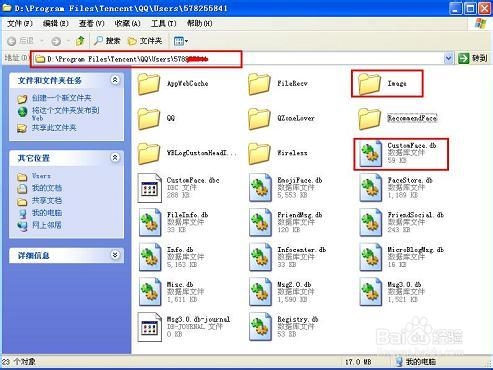Click the Back (后退) toolbar button
This screenshot has width=493, height=370.
[21, 41]
